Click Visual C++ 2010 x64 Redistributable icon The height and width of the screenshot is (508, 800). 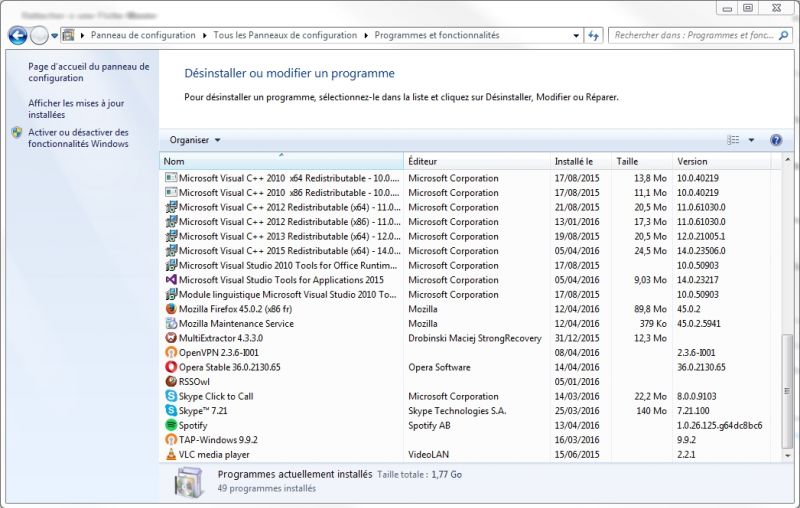tap(171, 177)
